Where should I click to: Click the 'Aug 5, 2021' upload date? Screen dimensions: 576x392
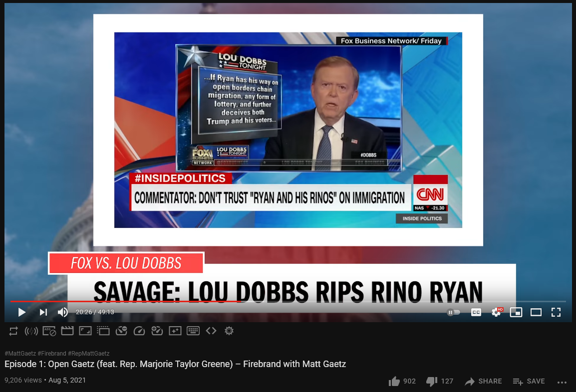click(x=67, y=380)
